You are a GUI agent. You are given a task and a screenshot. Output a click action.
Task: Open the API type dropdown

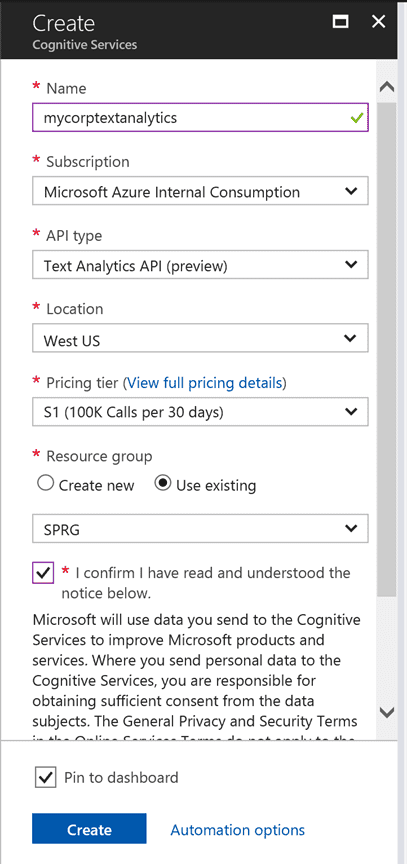[200, 265]
